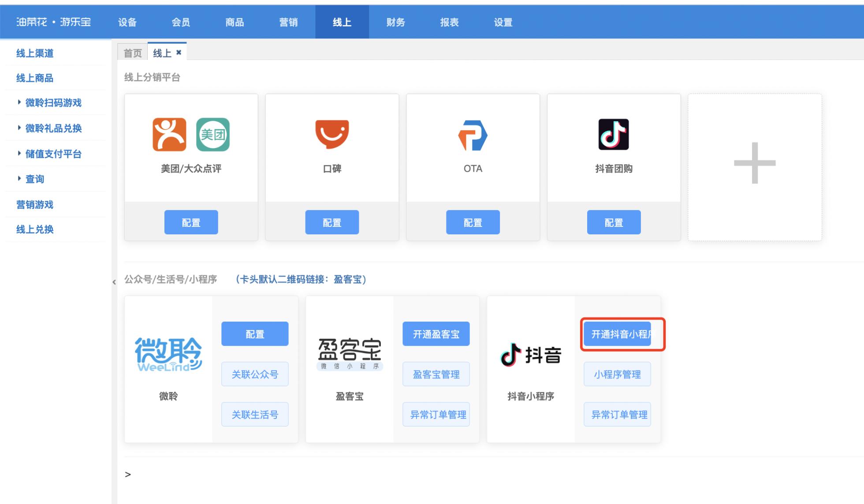Image resolution: width=864 pixels, height=504 pixels.
Task: Switch to the 线上 page tab
Action: pyautogui.click(x=162, y=53)
